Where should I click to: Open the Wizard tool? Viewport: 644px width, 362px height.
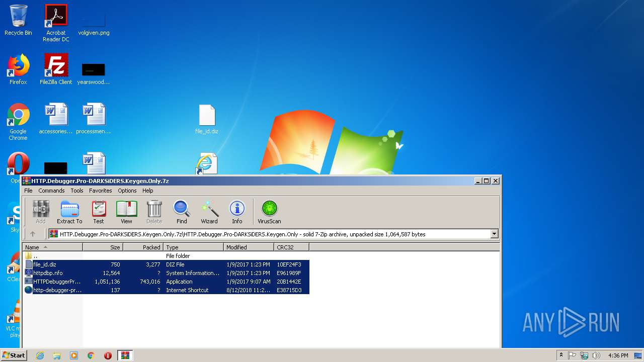click(x=209, y=212)
